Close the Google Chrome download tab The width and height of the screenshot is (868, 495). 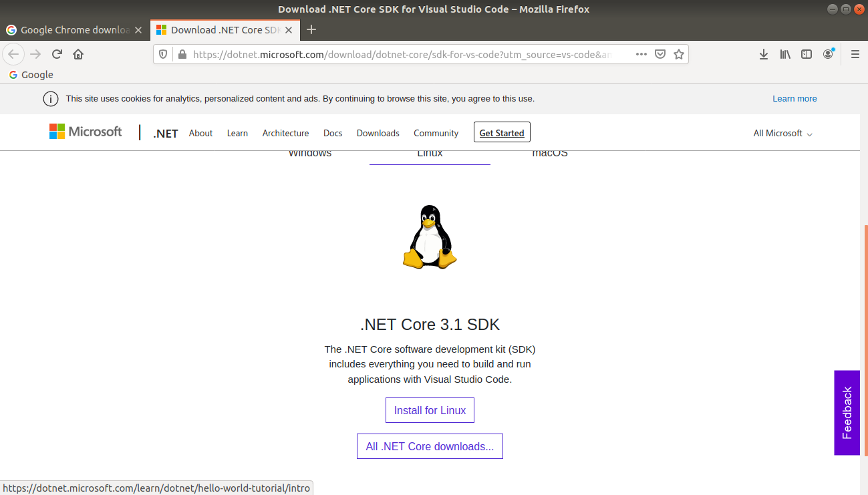tap(138, 30)
